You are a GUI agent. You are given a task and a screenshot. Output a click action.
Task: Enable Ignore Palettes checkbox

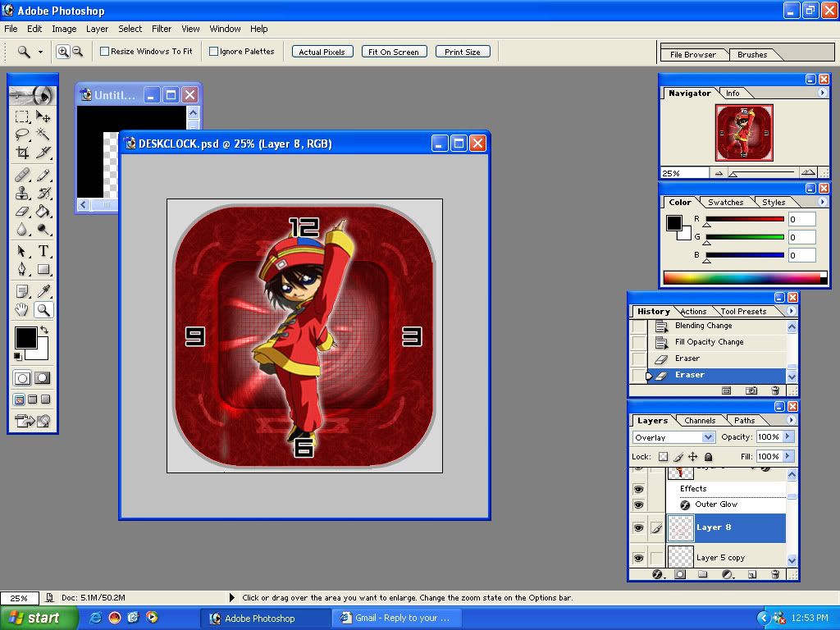[x=214, y=52]
